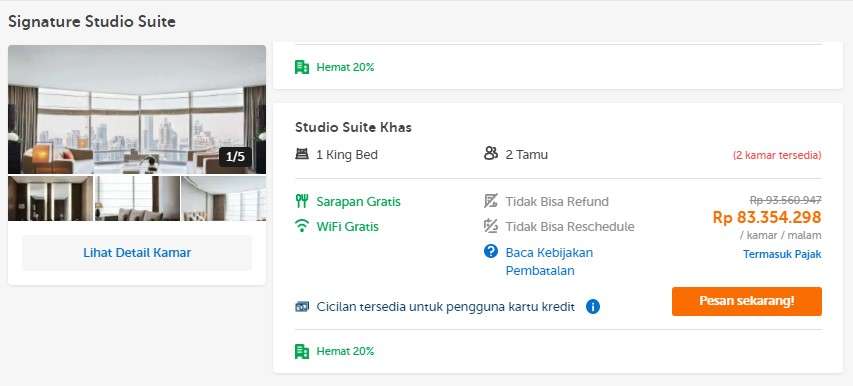853x386 pixels.
Task: Click the guests icon beside 2 Tamu
Action: point(491,154)
